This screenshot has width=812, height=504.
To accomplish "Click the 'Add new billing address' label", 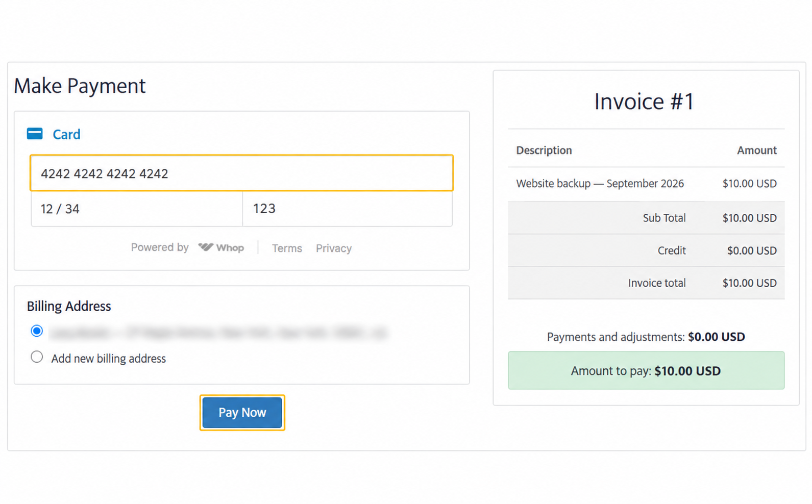I will coord(109,359).
